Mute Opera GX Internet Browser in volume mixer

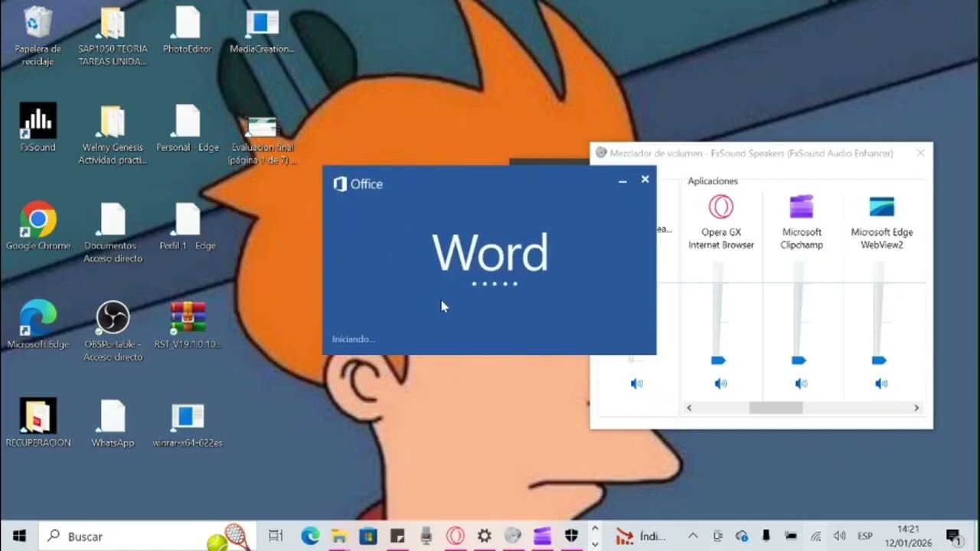click(720, 383)
